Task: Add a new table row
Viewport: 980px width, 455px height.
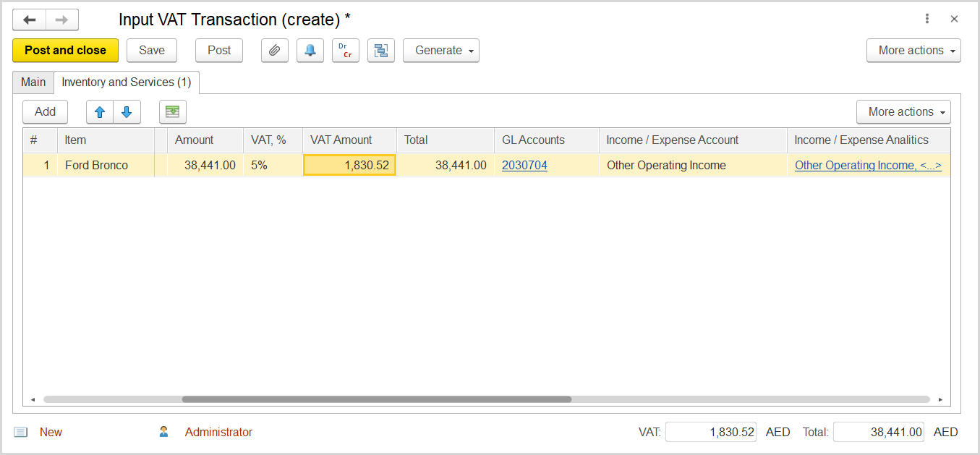Action: (x=45, y=112)
